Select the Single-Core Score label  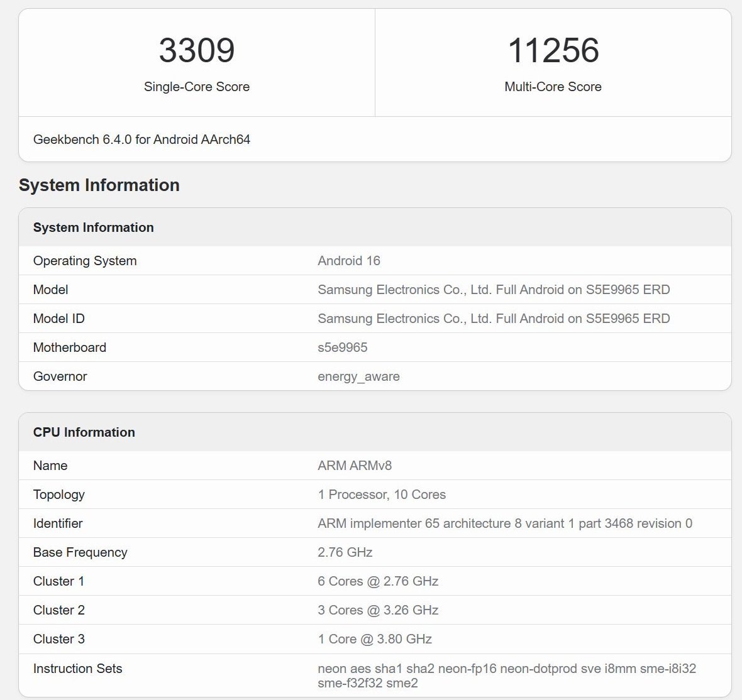[196, 87]
